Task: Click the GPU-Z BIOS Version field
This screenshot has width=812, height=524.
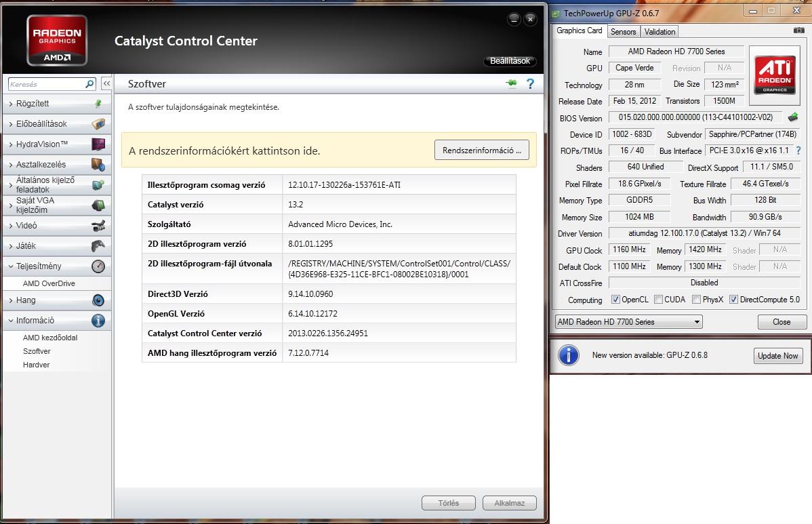Action: pyautogui.click(x=695, y=117)
